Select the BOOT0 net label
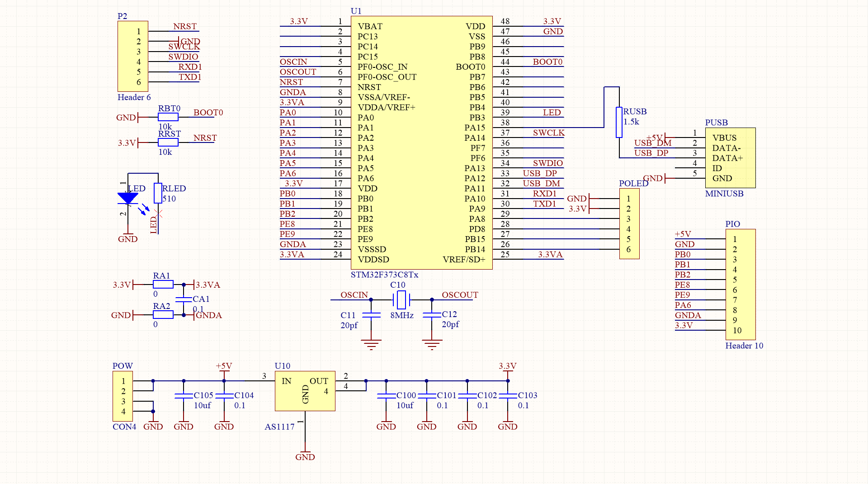This screenshot has height=484, width=868. tap(208, 113)
